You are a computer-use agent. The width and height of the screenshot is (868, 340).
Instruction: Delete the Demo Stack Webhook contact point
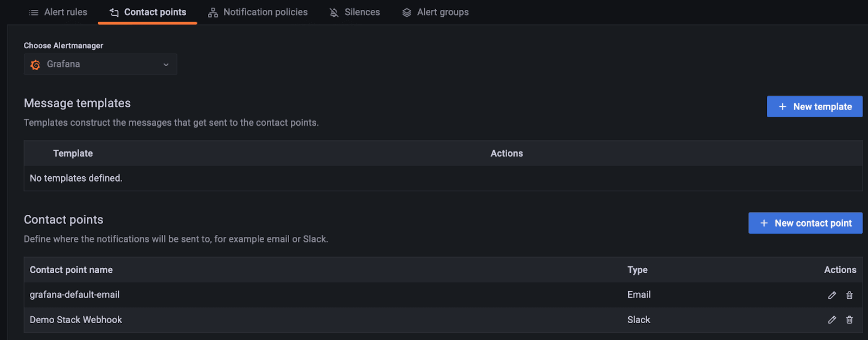(x=849, y=320)
